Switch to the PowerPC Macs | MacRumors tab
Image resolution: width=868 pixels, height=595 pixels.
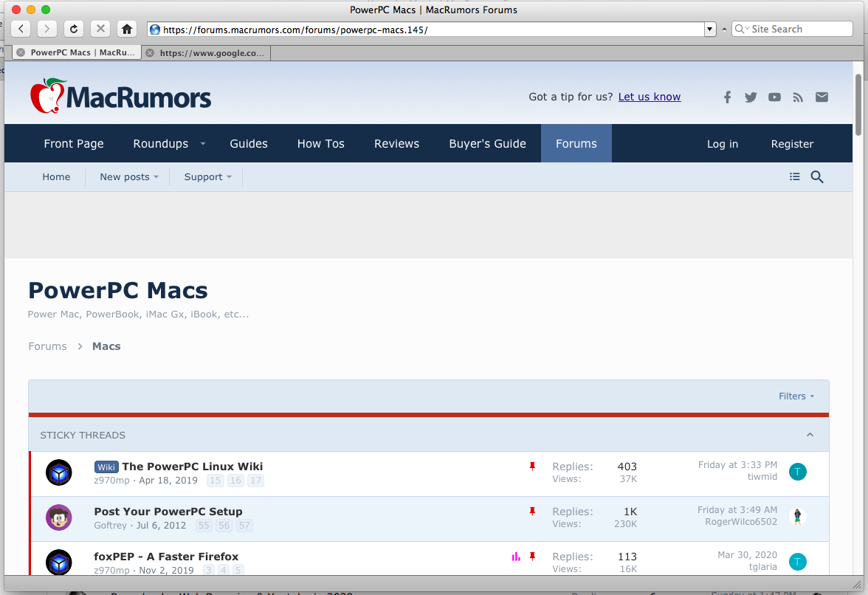(77, 52)
